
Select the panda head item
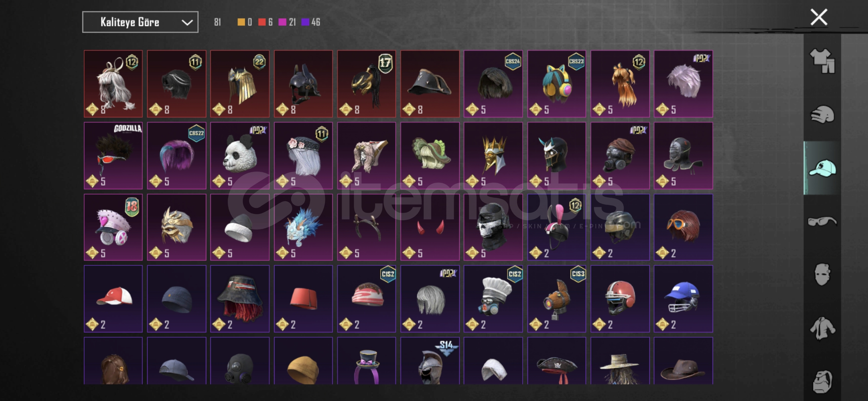240,156
